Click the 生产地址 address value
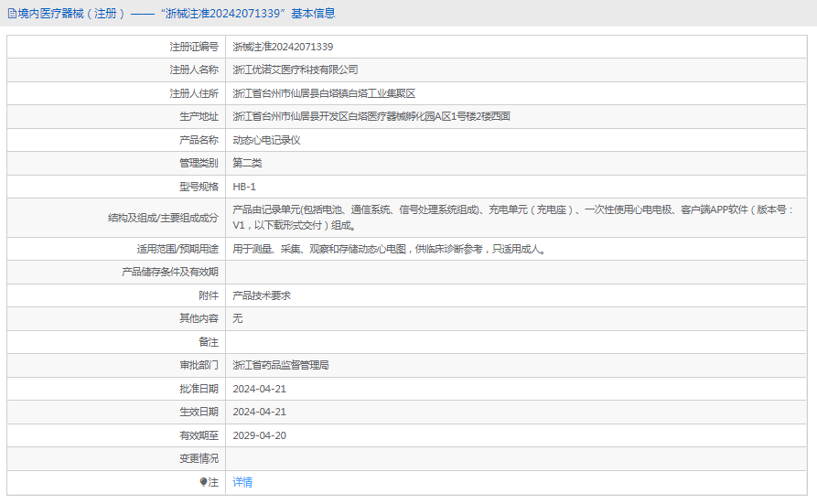The height and width of the screenshot is (504, 817). 371,116
